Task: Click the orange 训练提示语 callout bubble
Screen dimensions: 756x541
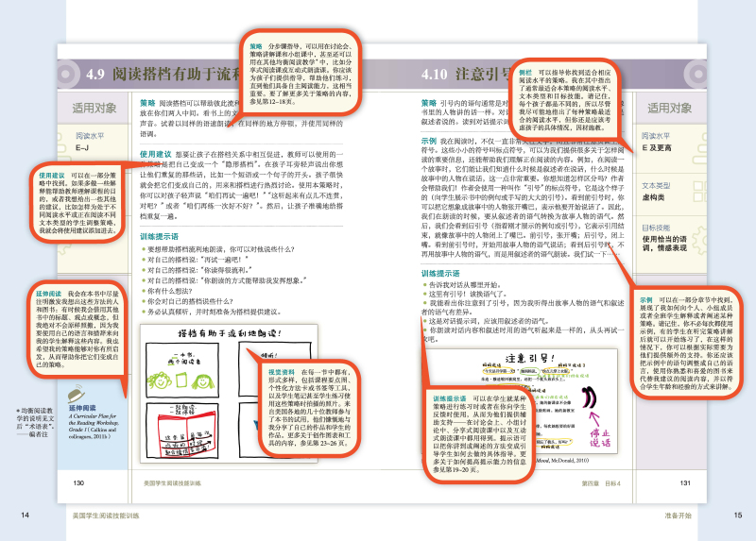Action: pos(479,434)
